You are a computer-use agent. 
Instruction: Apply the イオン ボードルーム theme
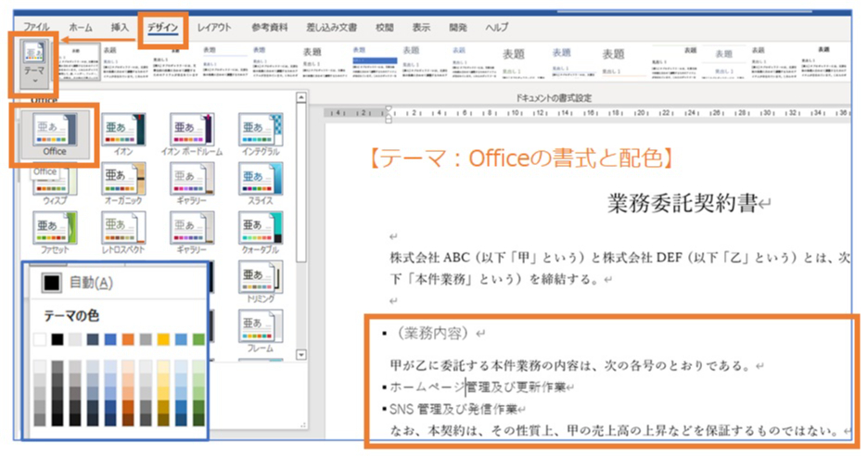coord(192,134)
